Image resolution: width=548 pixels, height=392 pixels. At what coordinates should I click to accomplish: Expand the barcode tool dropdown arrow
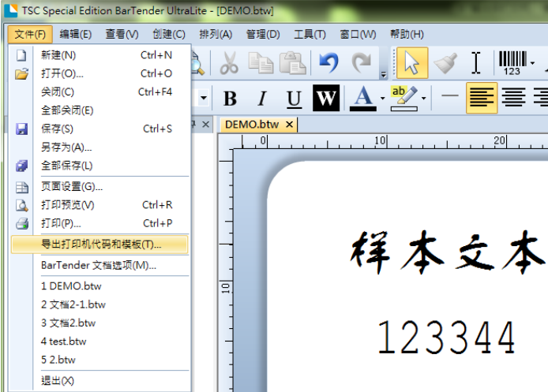(534, 63)
